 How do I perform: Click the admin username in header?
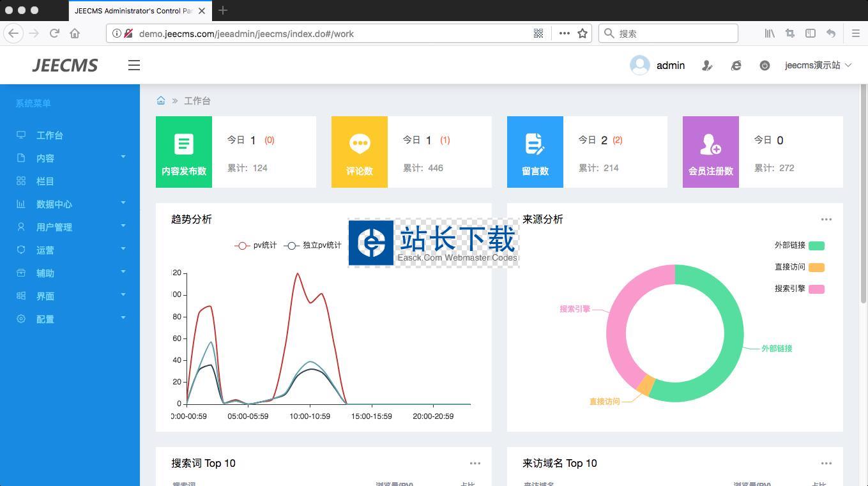pos(670,65)
